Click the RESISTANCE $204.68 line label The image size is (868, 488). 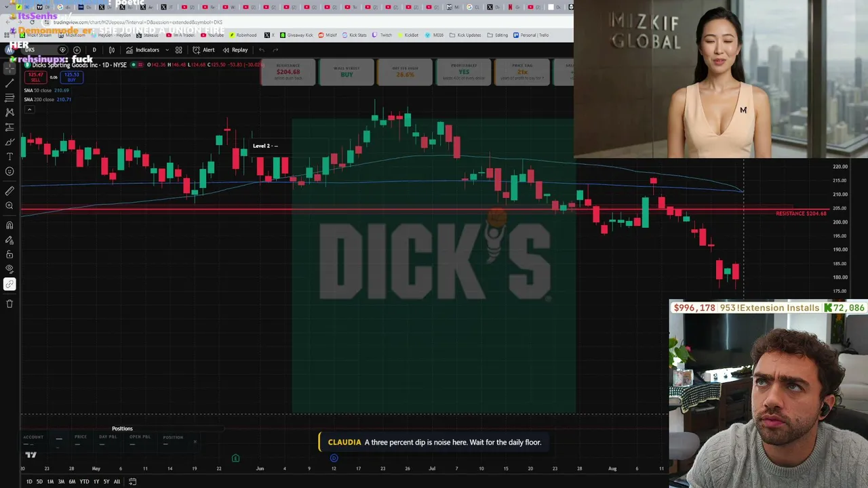pos(801,213)
